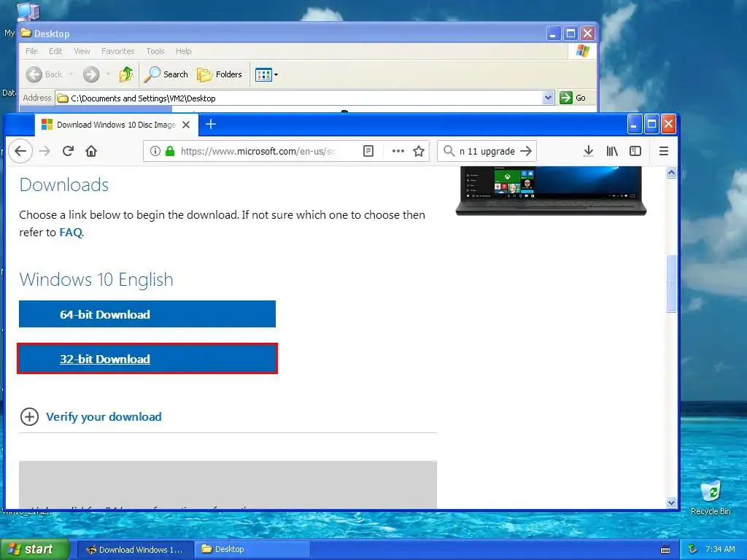Open Edit menu in Desktop window
Image resolution: width=747 pixels, height=560 pixels.
tap(55, 51)
